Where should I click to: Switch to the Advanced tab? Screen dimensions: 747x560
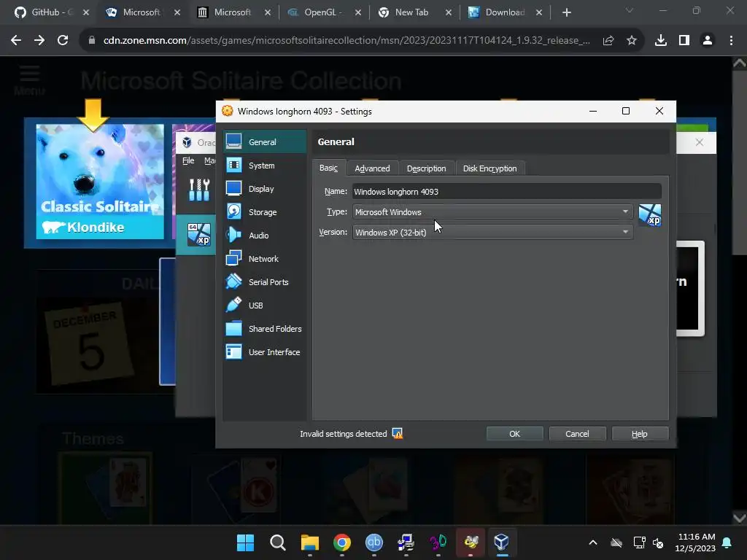point(372,168)
